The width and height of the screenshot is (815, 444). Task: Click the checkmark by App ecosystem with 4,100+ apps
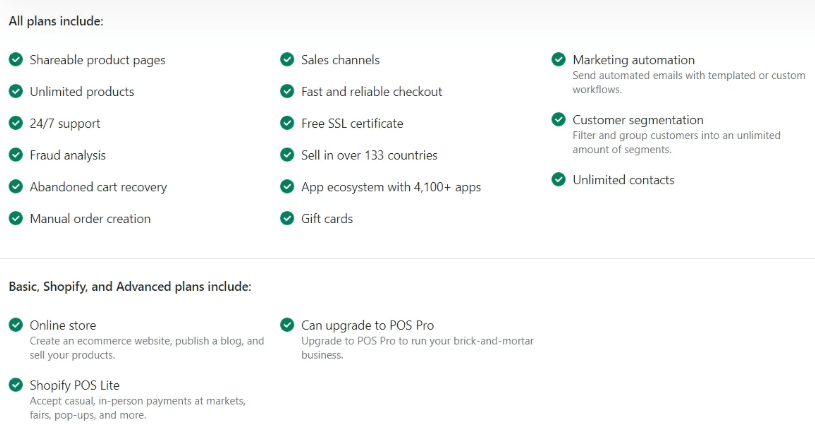[x=287, y=186]
